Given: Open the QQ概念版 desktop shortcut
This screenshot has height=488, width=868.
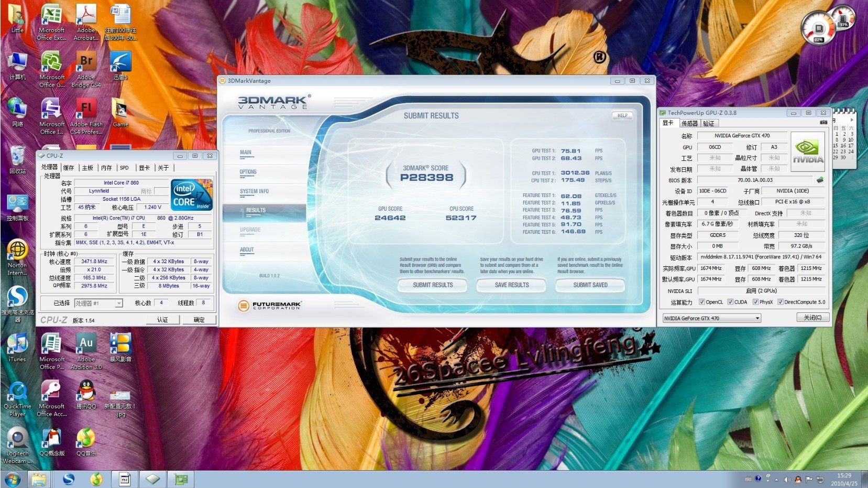Looking at the screenshot, I should coord(51,442).
